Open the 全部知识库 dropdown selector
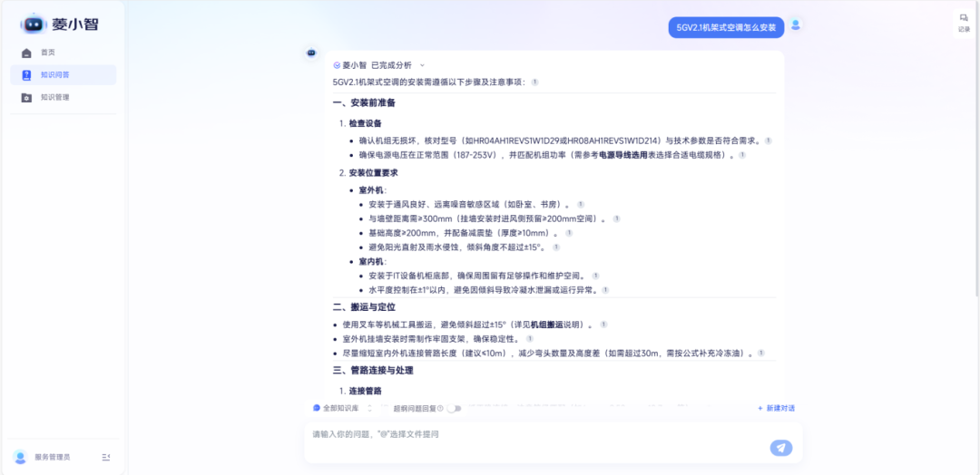 click(x=336, y=408)
